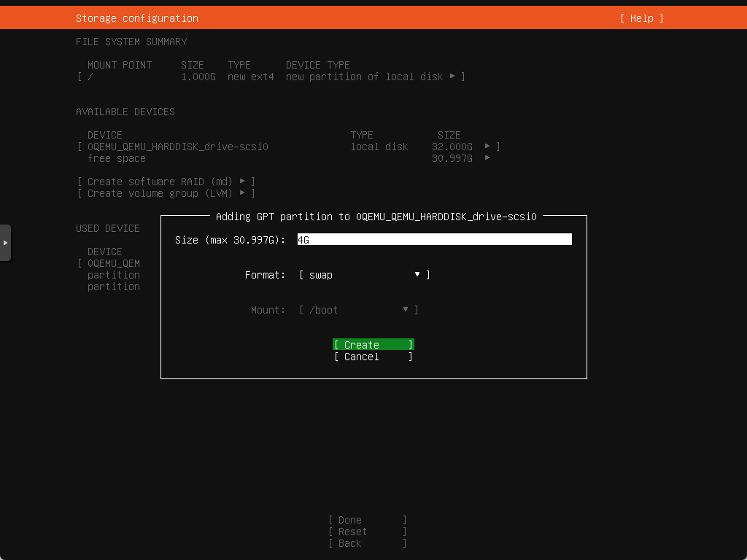Select QEMU_HARDDISK_drive-scsi0 under Available Devices
The image size is (747, 560).
178,147
